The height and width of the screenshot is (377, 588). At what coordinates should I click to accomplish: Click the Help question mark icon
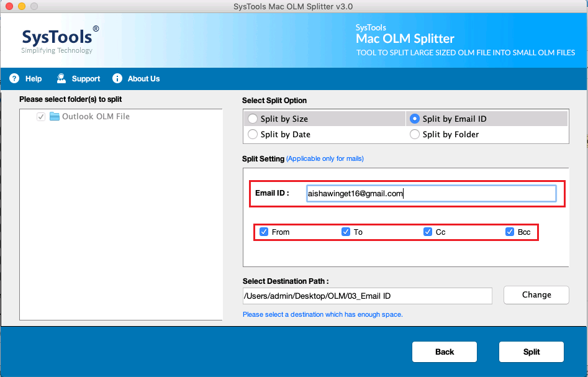[14, 78]
